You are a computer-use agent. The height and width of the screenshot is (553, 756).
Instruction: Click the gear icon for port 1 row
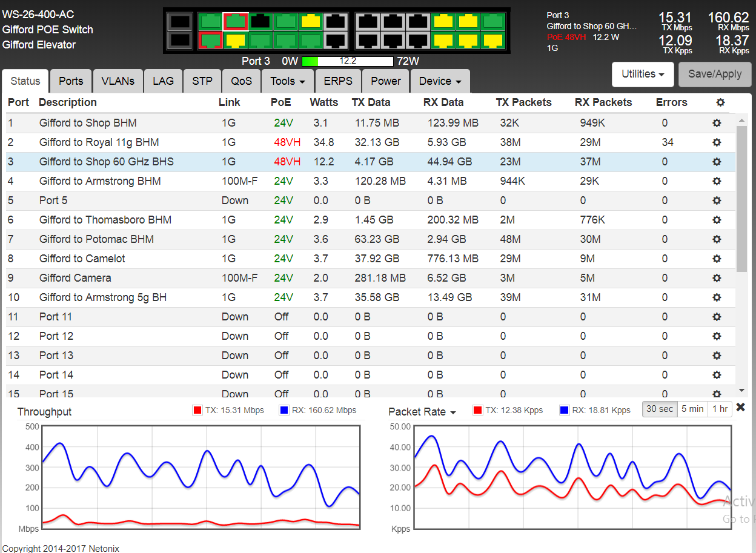pyautogui.click(x=717, y=123)
